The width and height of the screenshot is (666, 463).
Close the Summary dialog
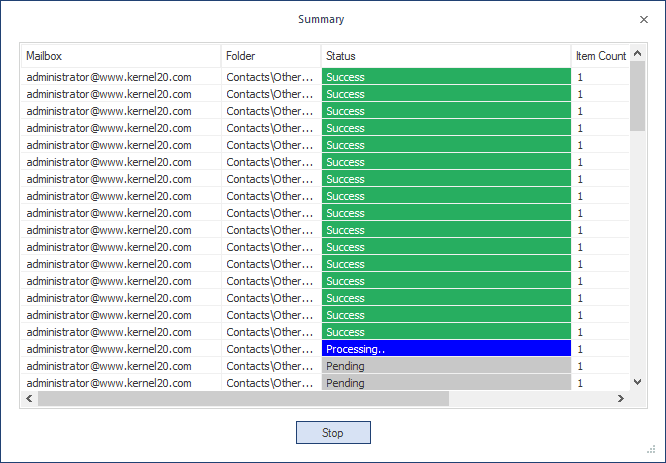pos(644,20)
